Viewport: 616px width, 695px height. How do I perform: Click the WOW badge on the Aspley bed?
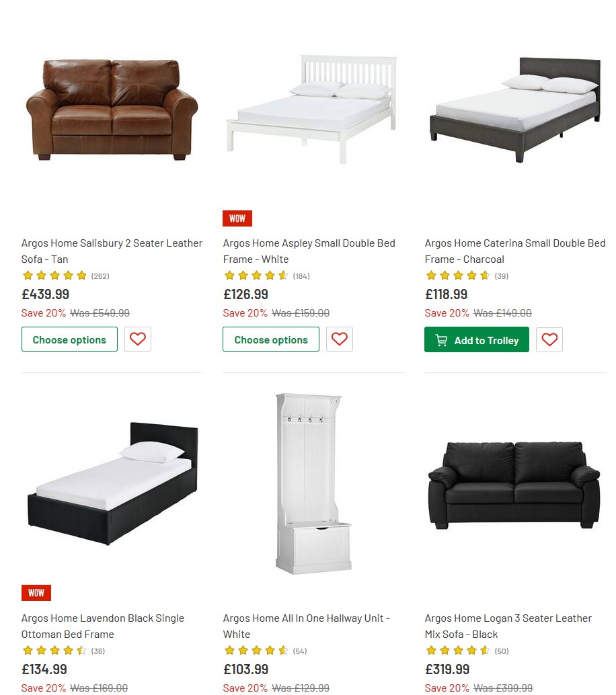coord(237,218)
